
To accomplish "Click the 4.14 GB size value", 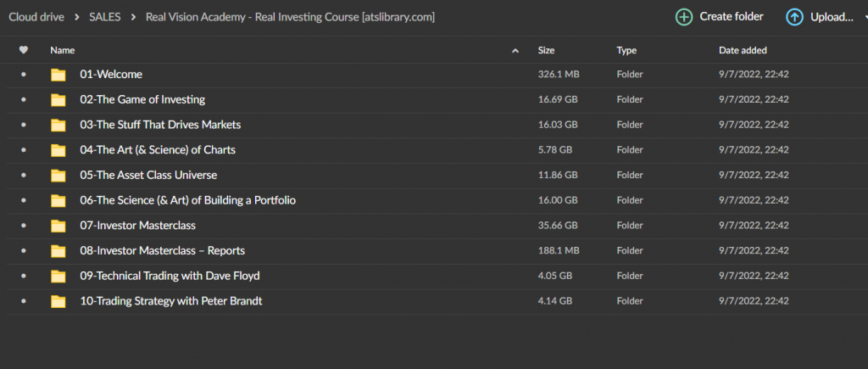I will coord(555,301).
